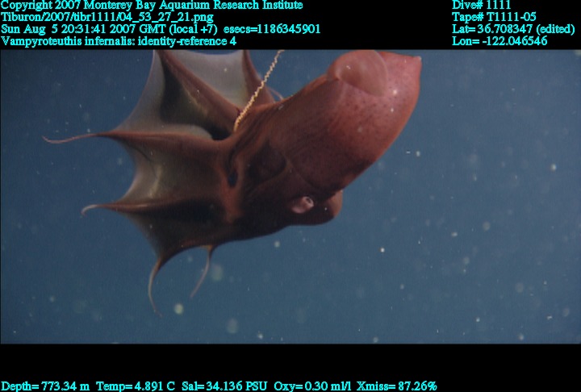Click the Vampyroteuthis infernalis identity-reference label
Screen dimensions: 581x392
(x=119, y=40)
